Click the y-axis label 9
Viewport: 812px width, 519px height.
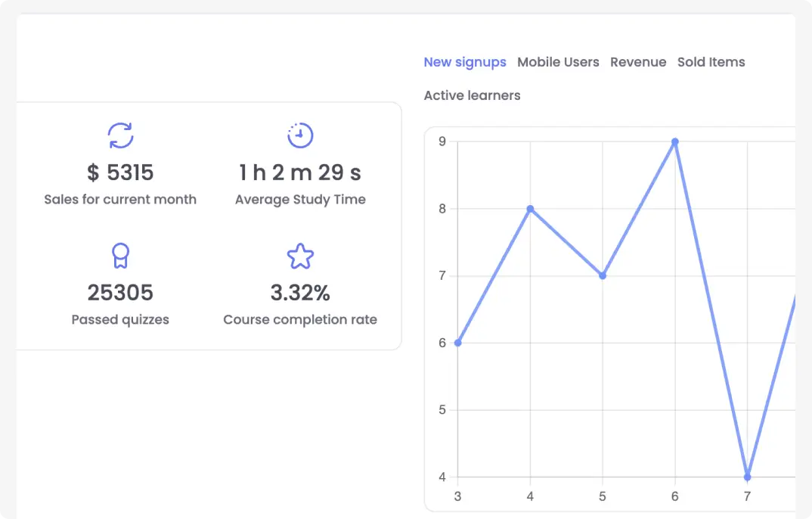[x=442, y=141]
